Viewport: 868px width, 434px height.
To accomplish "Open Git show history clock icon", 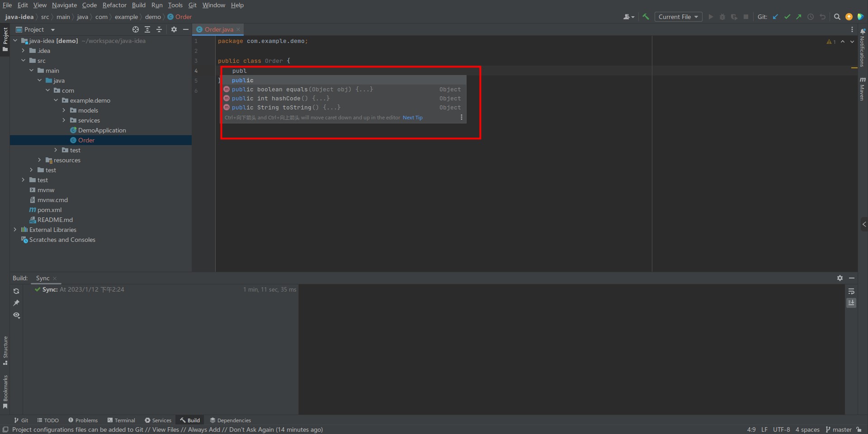I will point(811,17).
